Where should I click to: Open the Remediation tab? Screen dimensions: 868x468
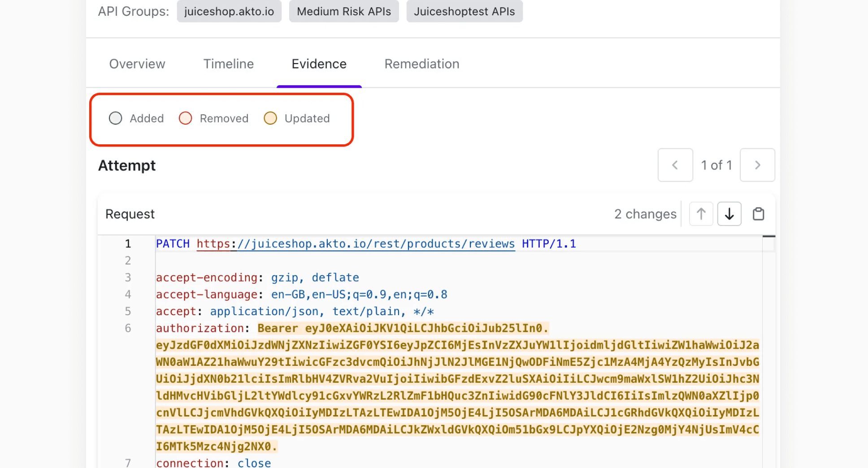coord(421,64)
